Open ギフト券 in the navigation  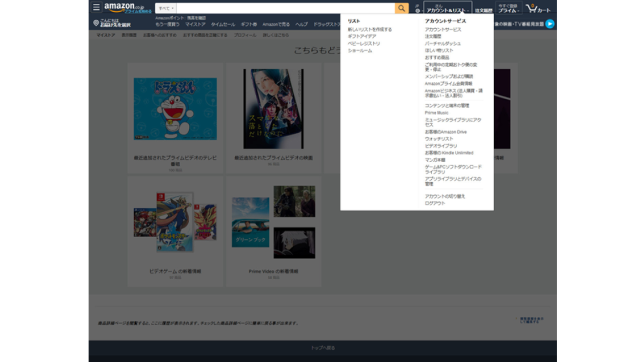click(249, 24)
